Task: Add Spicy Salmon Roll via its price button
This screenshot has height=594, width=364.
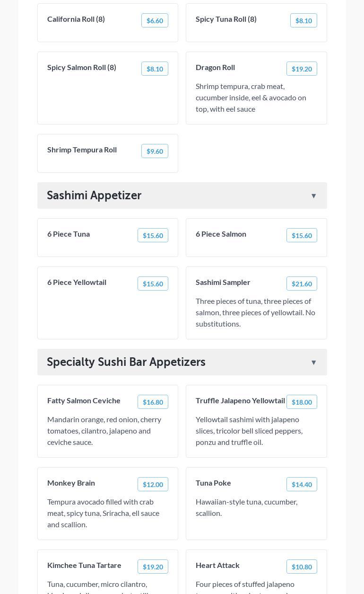Action: coord(155,69)
